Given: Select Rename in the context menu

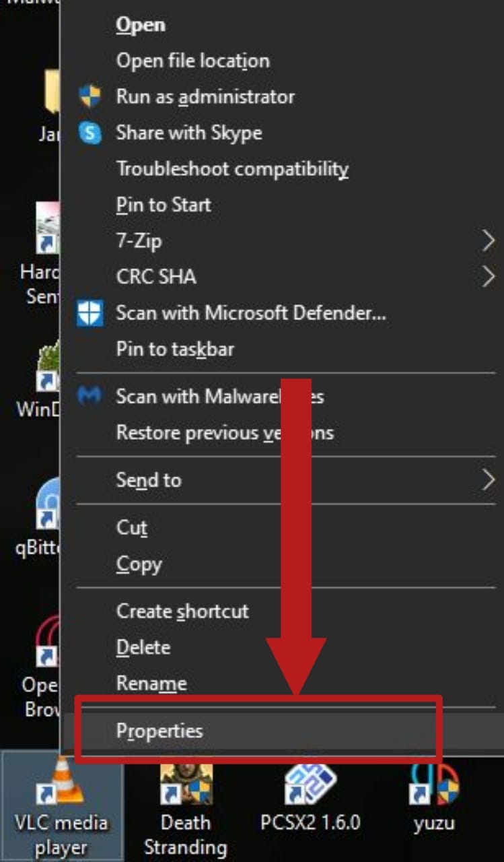Looking at the screenshot, I should point(151,684).
